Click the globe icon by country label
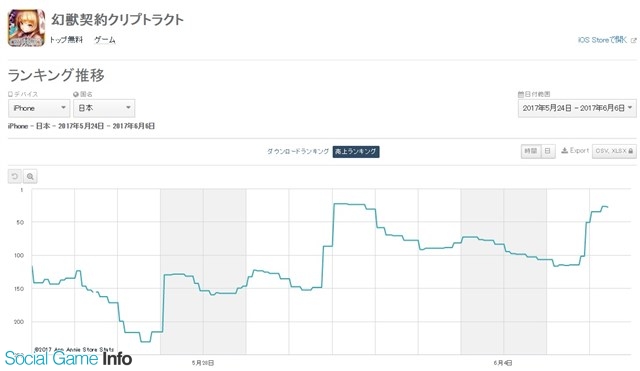Screen dimensions: 640x371 pyautogui.click(x=76, y=94)
